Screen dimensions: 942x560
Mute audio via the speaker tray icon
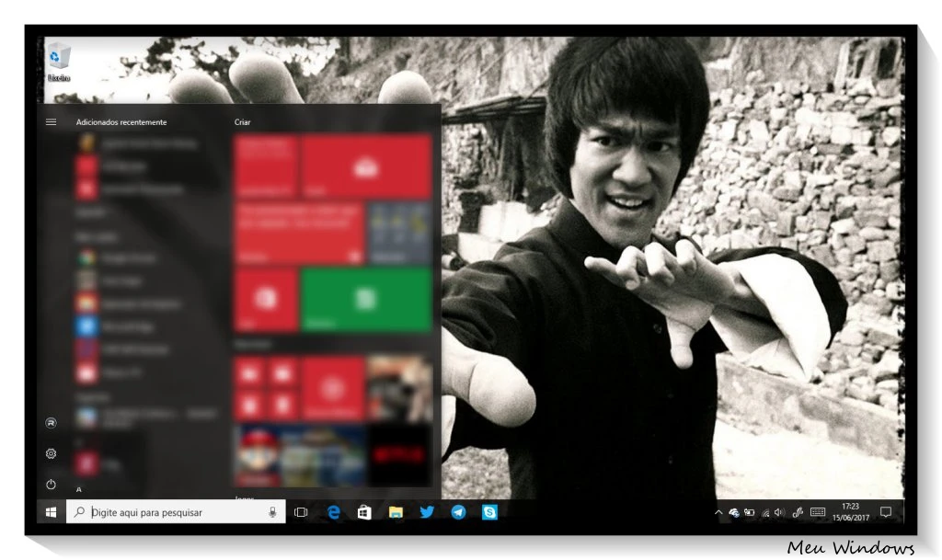pyautogui.click(x=780, y=512)
